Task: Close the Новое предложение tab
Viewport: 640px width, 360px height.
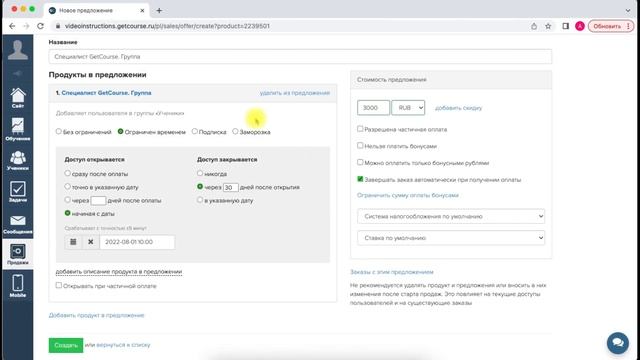Action: tap(142, 11)
